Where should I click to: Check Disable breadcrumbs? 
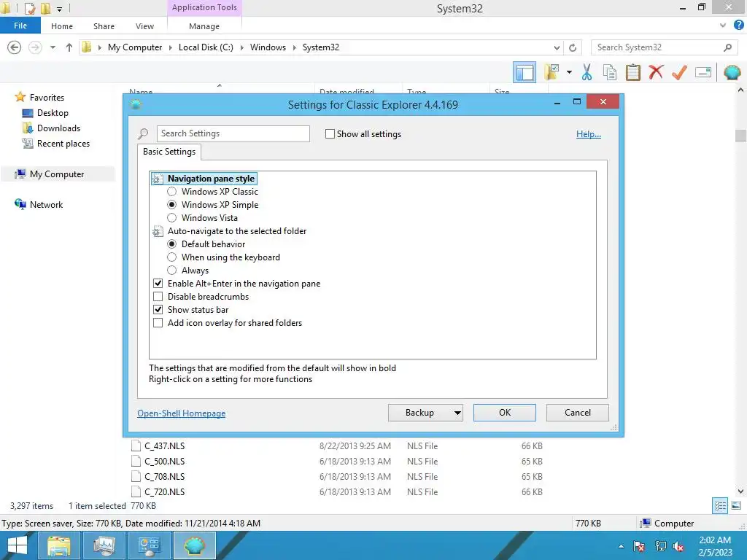coord(158,297)
